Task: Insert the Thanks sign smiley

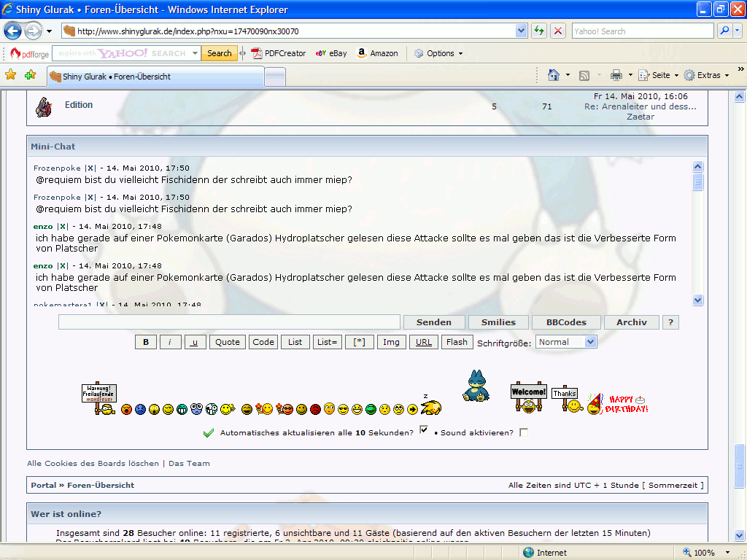Action: coord(565,399)
